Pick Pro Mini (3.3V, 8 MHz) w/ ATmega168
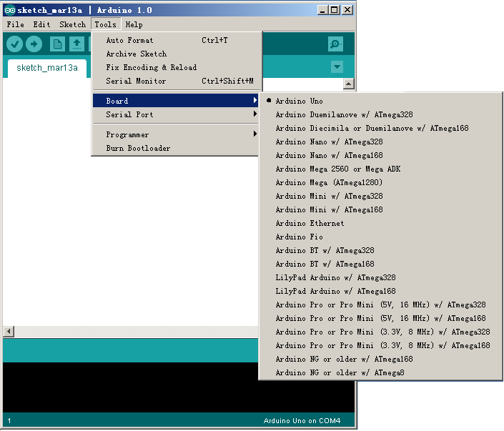504x431 pixels. (x=380, y=345)
